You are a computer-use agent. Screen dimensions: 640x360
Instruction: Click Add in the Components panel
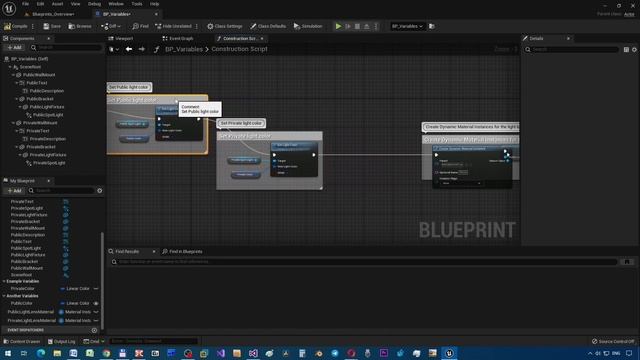(x=14, y=48)
